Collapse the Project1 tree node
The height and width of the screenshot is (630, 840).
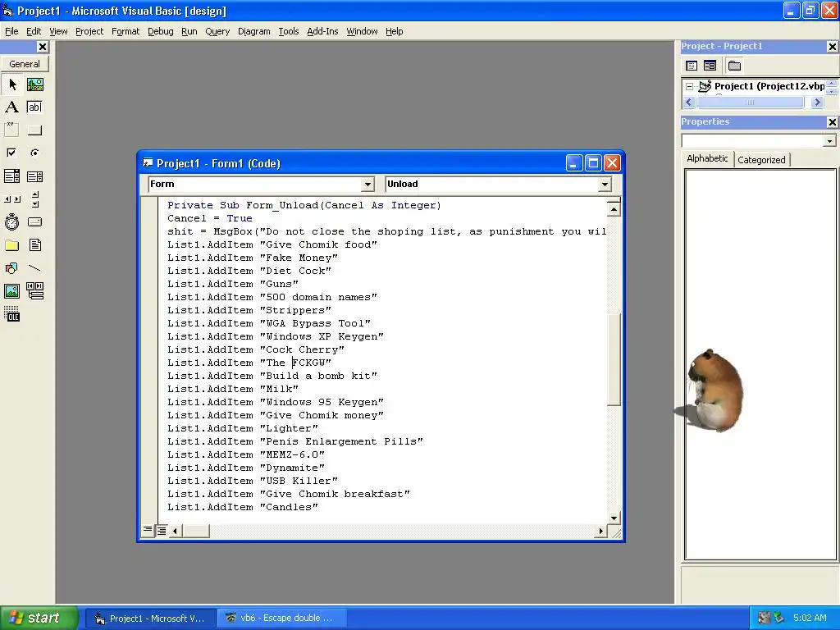click(689, 86)
